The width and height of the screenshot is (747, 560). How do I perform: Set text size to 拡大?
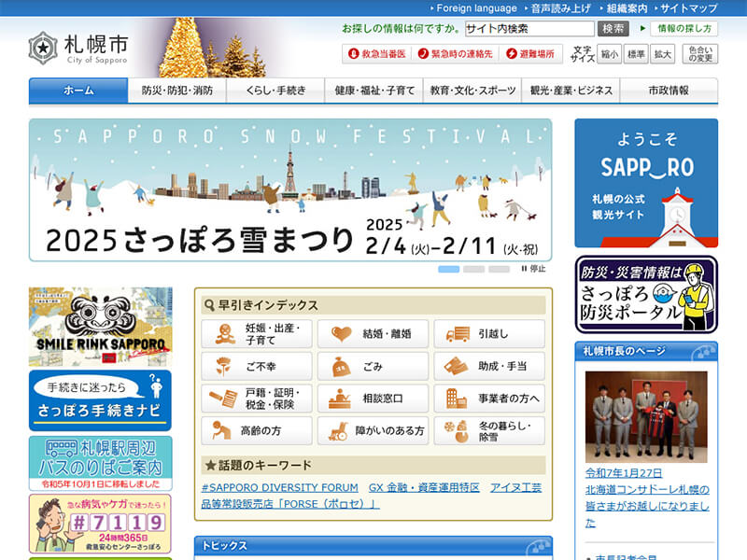(x=663, y=54)
